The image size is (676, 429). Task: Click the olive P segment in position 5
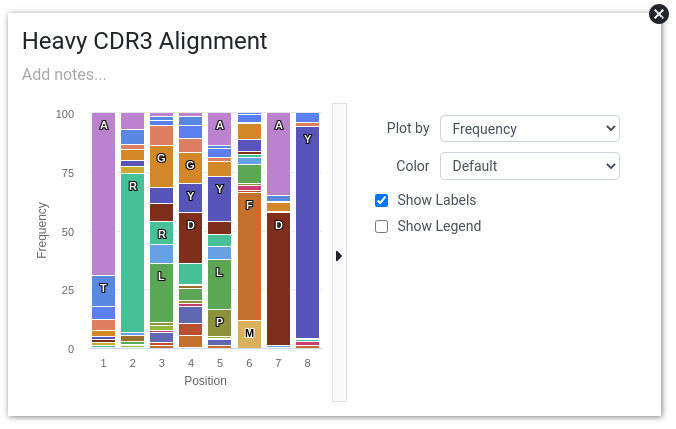pos(220,323)
